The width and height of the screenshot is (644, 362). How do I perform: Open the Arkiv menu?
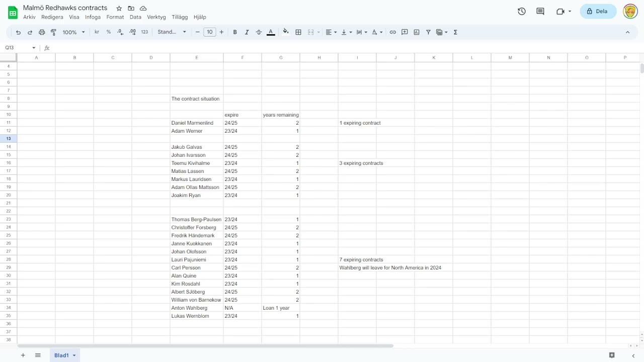point(29,17)
